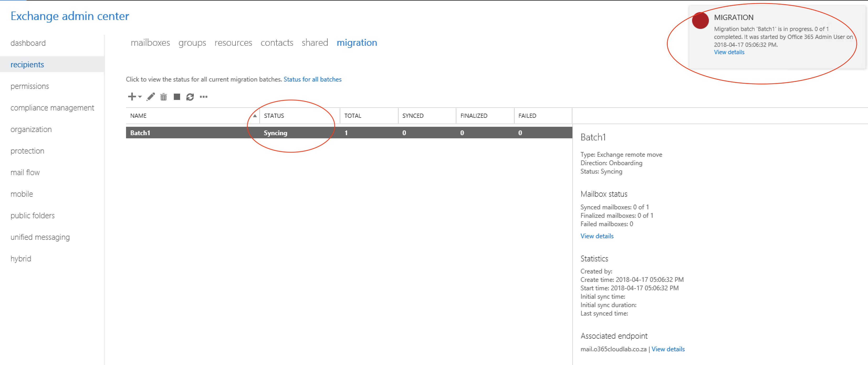
Task: Open the groups tab
Action: (192, 43)
